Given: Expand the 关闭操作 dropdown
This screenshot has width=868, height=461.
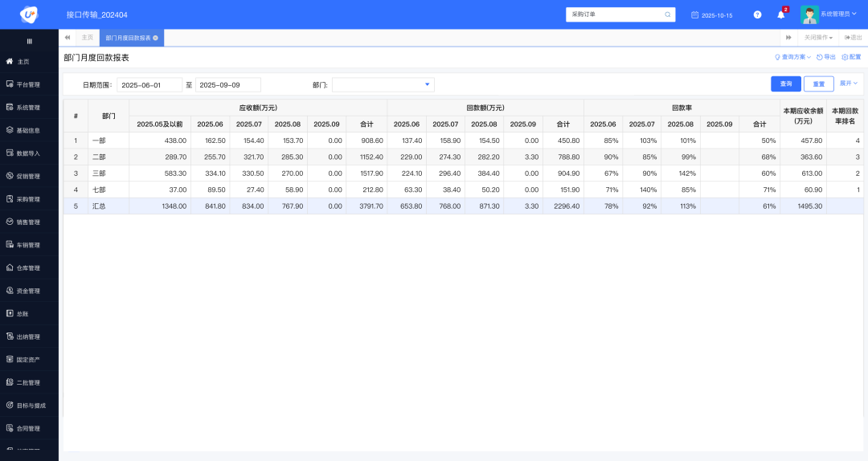Looking at the screenshot, I should (x=818, y=38).
